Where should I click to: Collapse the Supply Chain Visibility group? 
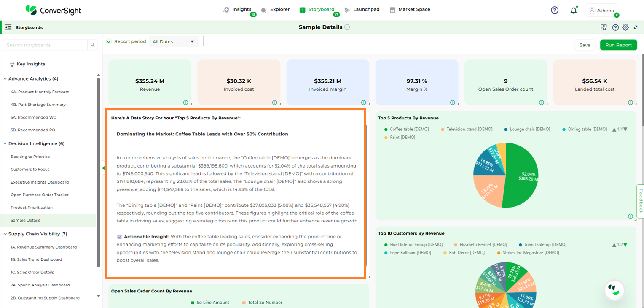5,234
